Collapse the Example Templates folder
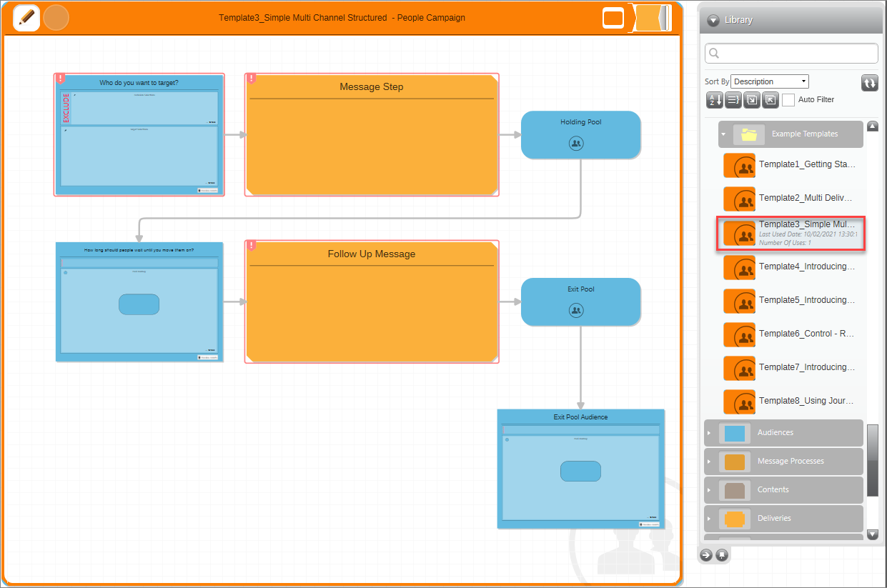This screenshot has height=588, width=887. click(723, 134)
